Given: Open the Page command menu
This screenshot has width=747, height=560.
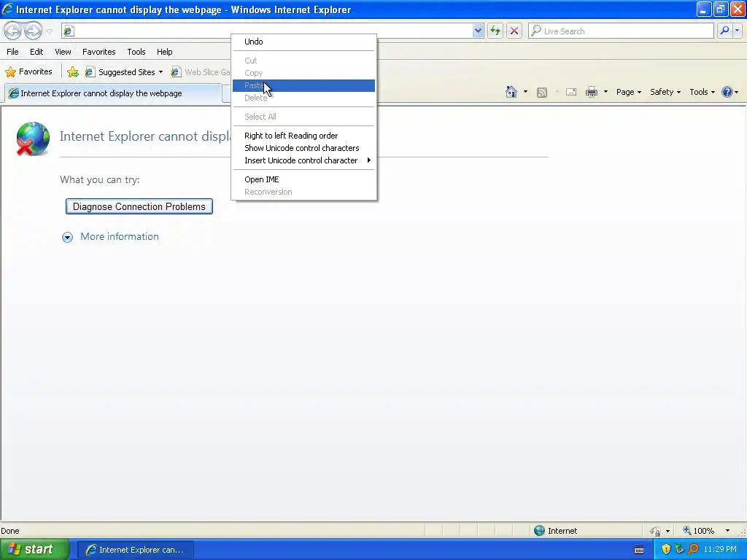Looking at the screenshot, I should click(628, 92).
